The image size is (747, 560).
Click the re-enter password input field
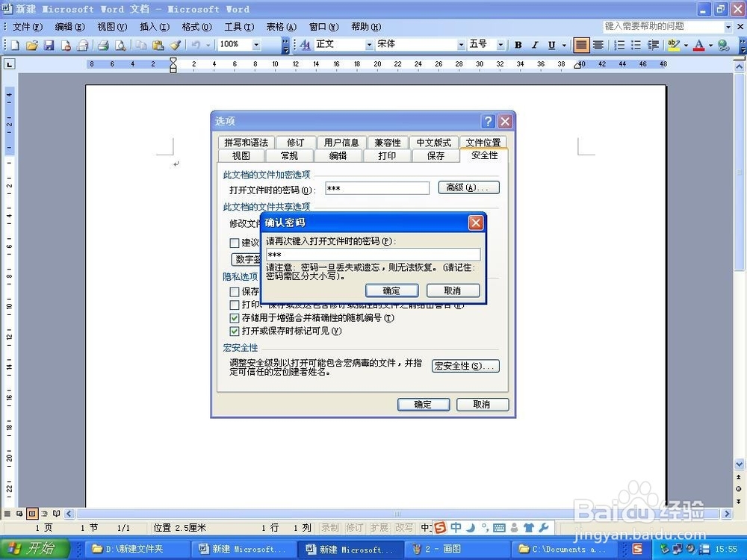[373, 255]
